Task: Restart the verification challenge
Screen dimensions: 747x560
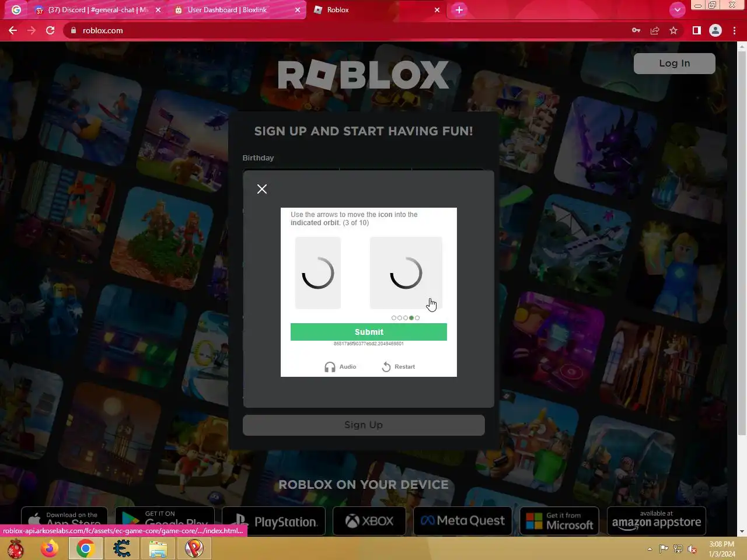Action: click(x=398, y=367)
